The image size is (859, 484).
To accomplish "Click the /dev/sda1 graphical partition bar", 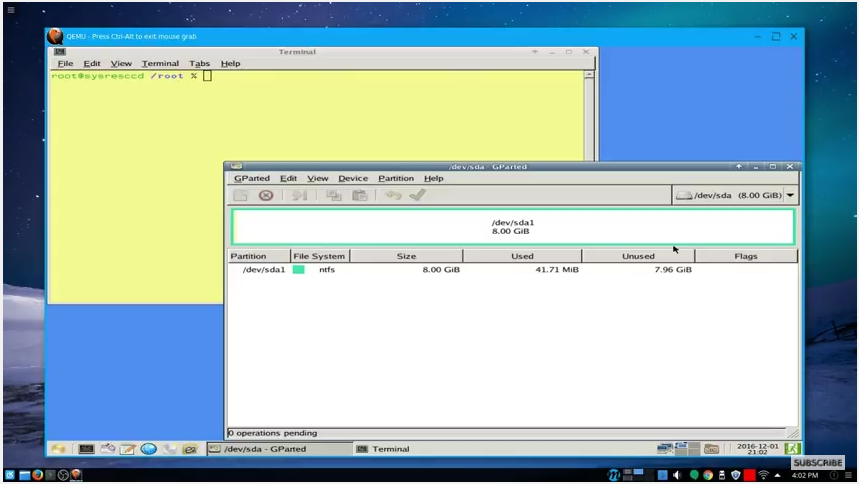I will coord(513,226).
